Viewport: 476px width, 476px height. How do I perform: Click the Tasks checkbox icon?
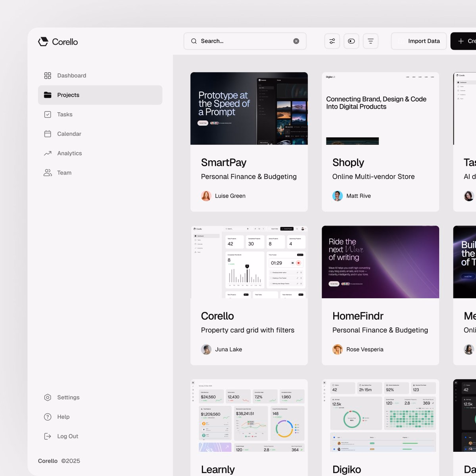tap(48, 114)
